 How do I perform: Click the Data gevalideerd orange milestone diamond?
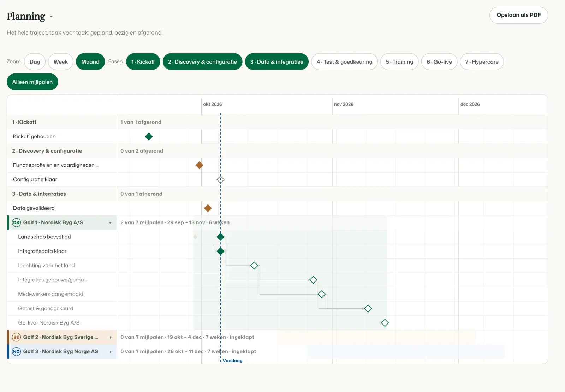pos(208,208)
